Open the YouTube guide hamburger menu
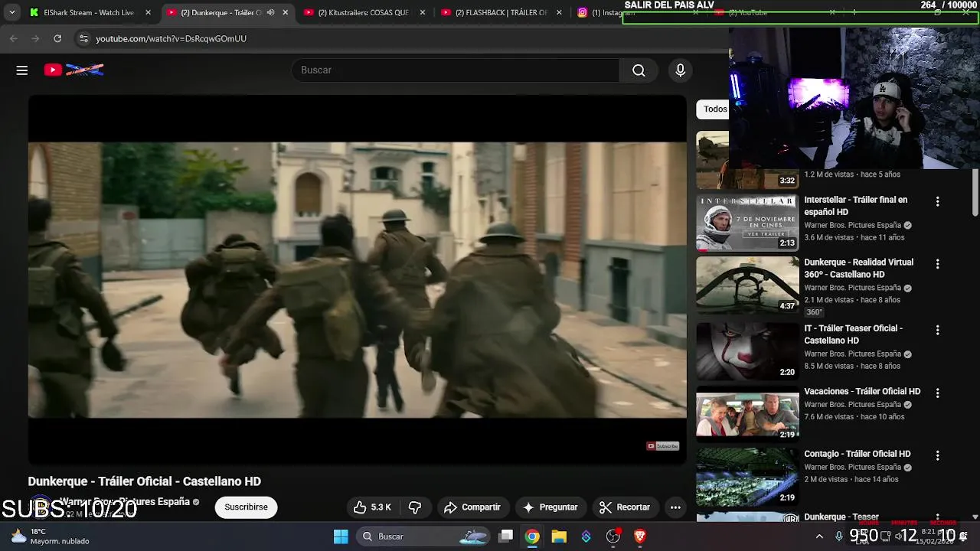Screen dimensions: 980x551 click(x=22, y=70)
